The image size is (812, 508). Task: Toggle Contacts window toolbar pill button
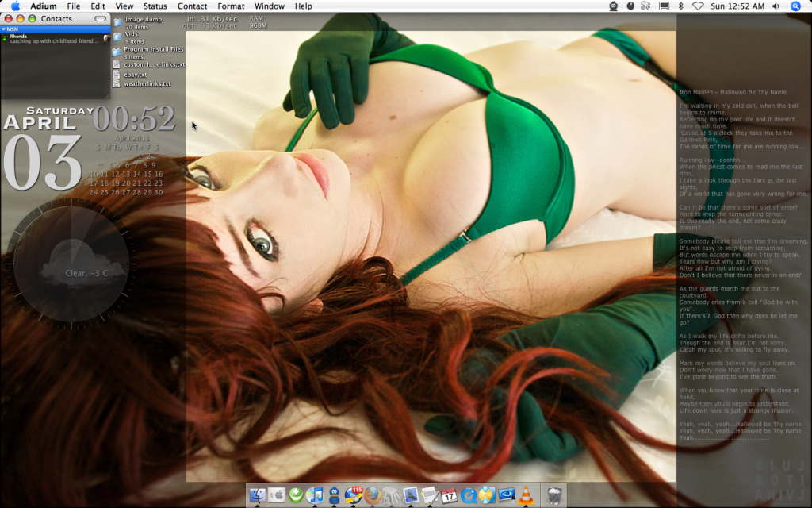100,18
